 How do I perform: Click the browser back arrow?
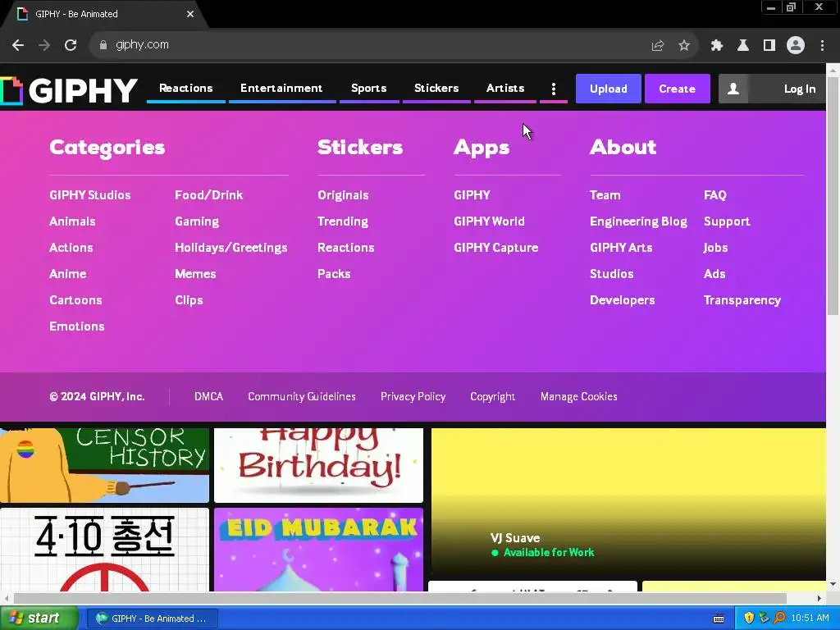point(18,45)
